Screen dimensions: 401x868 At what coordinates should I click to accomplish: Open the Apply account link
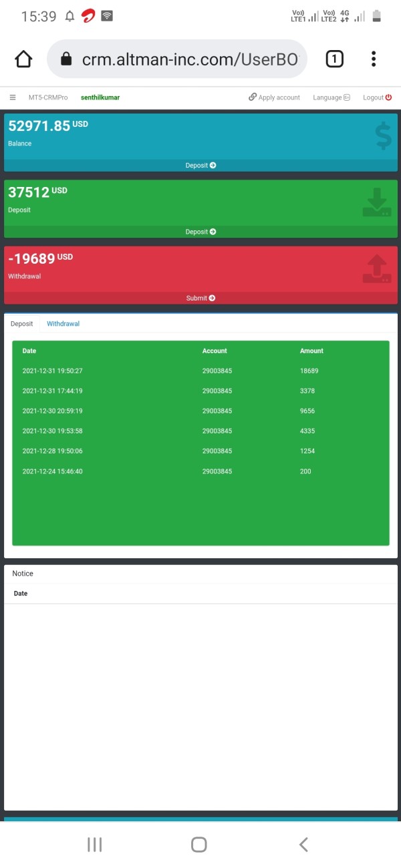[x=274, y=97]
